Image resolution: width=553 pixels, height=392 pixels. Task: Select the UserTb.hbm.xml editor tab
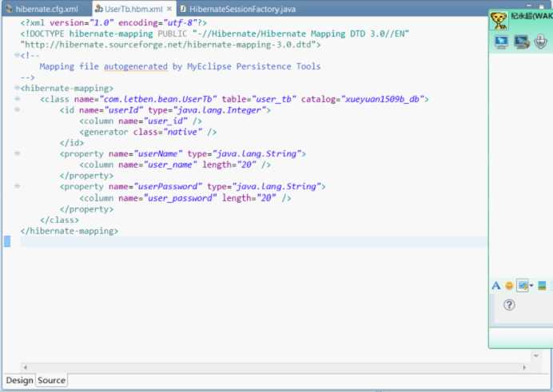(x=133, y=9)
